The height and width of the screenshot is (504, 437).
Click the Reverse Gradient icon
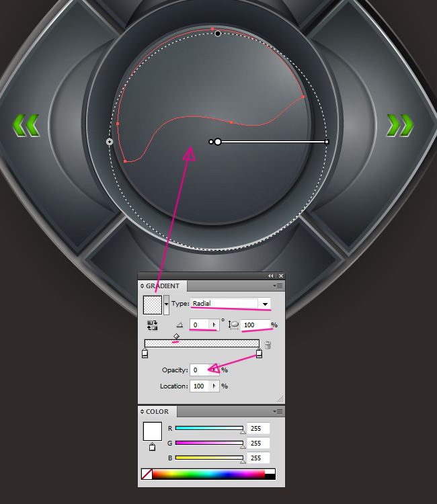point(152,325)
